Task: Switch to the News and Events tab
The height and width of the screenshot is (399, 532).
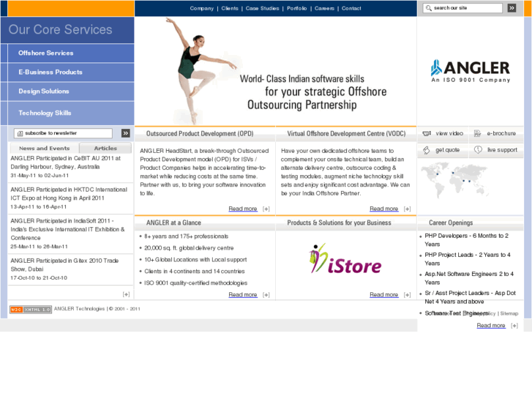Action: [x=45, y=148]
